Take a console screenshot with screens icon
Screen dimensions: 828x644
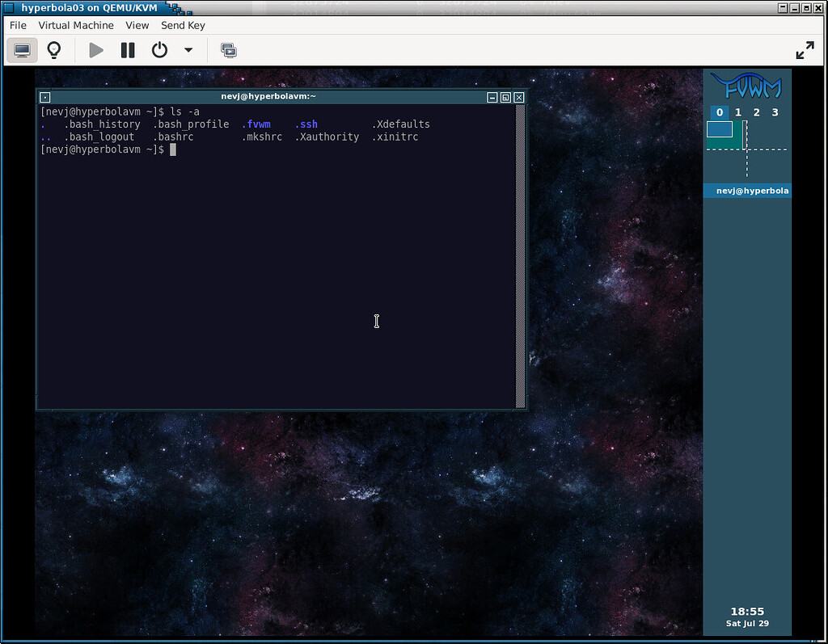coord(228,49)
